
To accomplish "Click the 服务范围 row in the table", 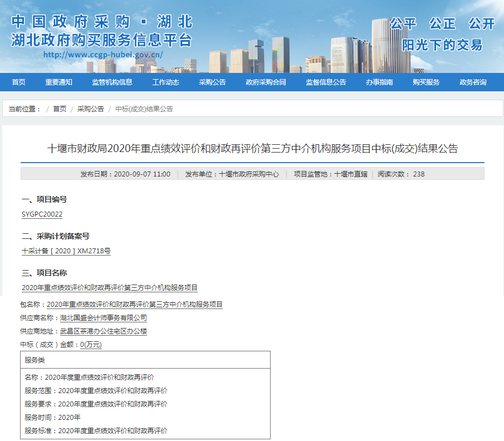I will [96, 391].
